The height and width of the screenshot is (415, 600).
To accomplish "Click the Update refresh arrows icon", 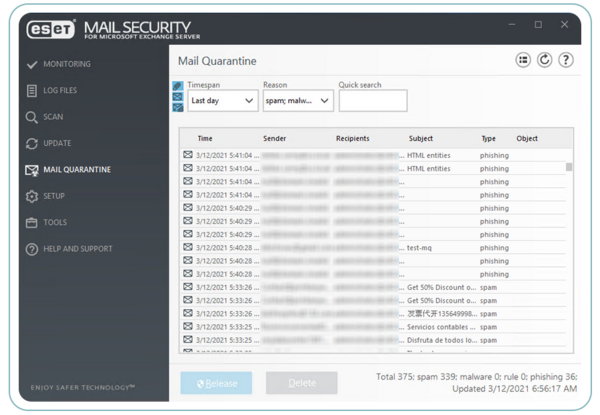I will pyautogui.click(x=32, y=143).
